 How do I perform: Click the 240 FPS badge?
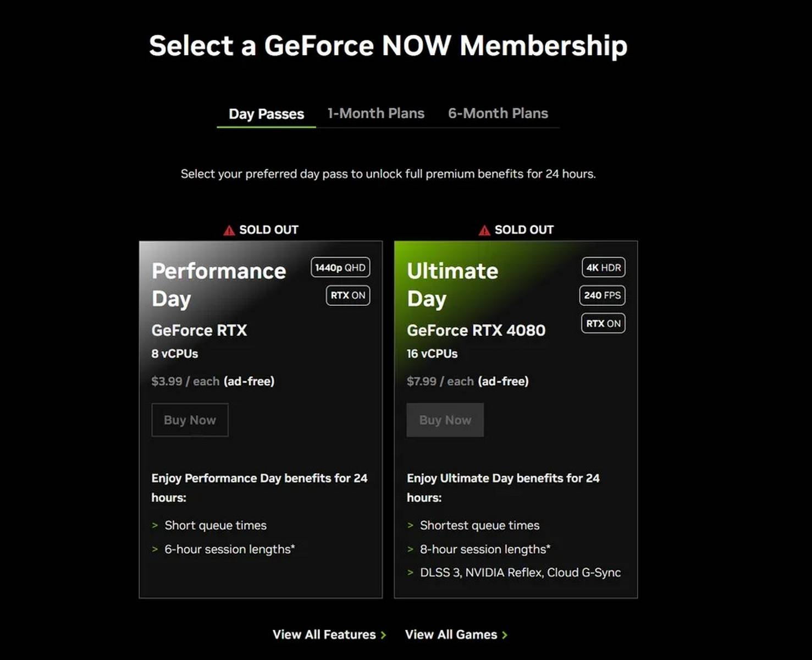602,295
